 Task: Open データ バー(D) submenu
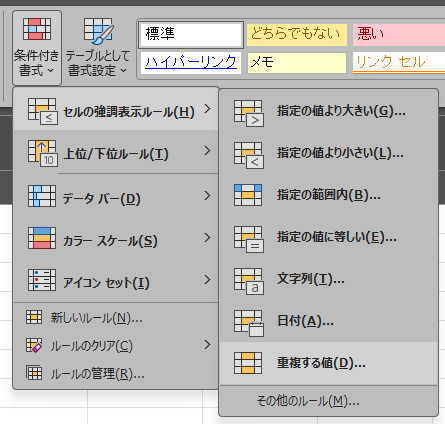(116, 196)
